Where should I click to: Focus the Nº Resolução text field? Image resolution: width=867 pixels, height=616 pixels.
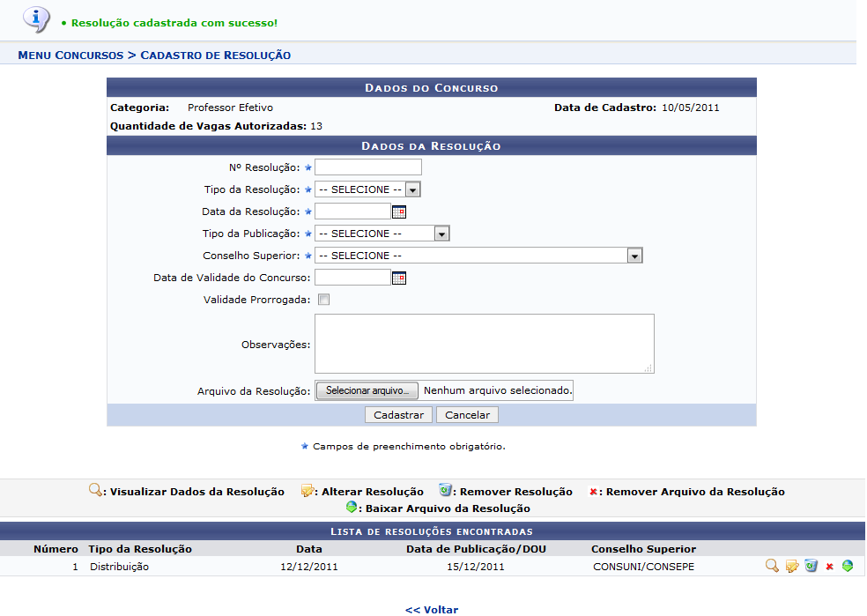[368, 167]
